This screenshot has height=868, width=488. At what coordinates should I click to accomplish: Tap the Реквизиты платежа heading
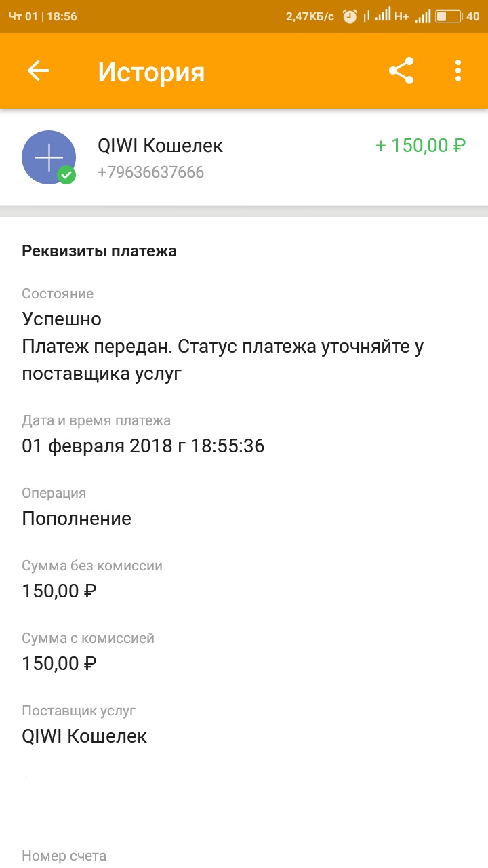click(99, 251)
